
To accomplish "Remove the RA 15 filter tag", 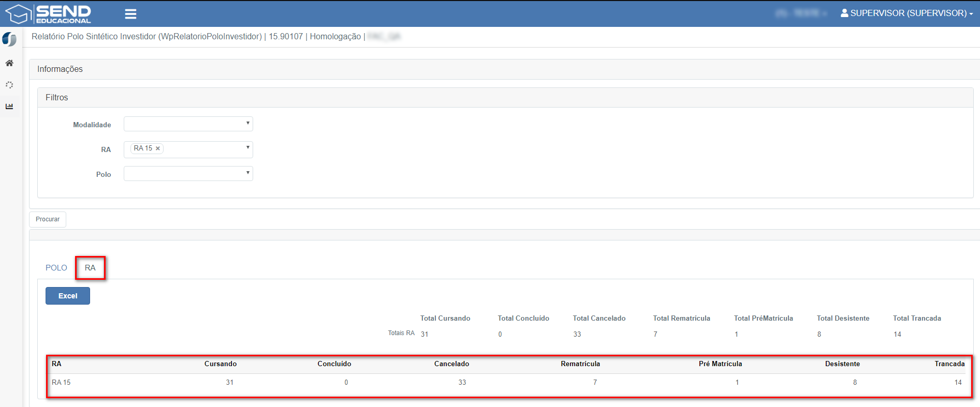I will pyautogui.click(x=158, y=148).
